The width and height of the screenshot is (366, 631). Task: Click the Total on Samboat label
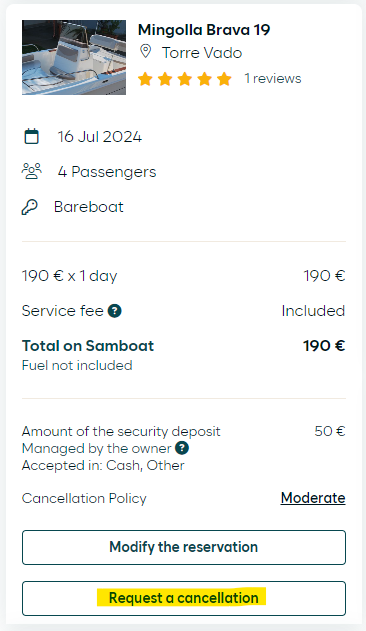point(88,346)
